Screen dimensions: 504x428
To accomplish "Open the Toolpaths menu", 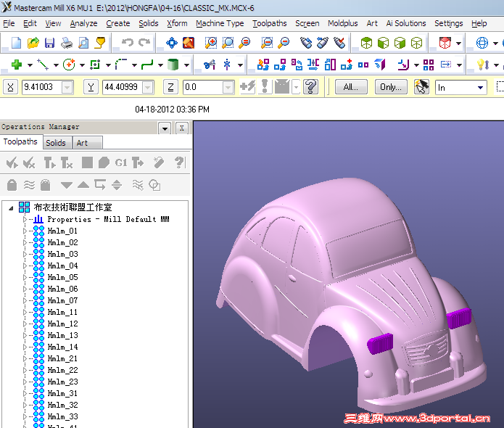I will click(x=269, y=23).
